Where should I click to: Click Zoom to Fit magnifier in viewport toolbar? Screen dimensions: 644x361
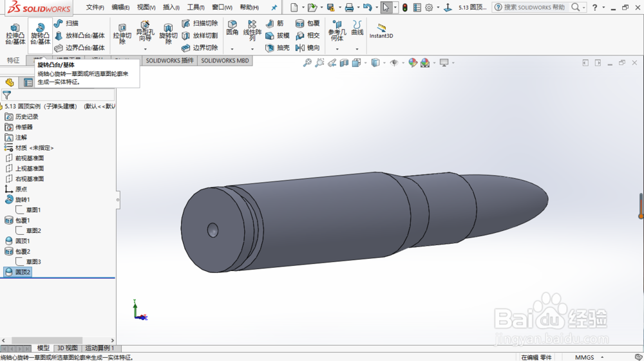307,63
